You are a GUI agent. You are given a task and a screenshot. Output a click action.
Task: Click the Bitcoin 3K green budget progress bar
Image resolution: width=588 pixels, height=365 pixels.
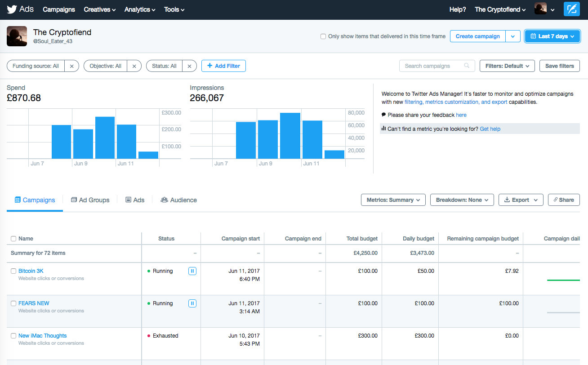563,280
